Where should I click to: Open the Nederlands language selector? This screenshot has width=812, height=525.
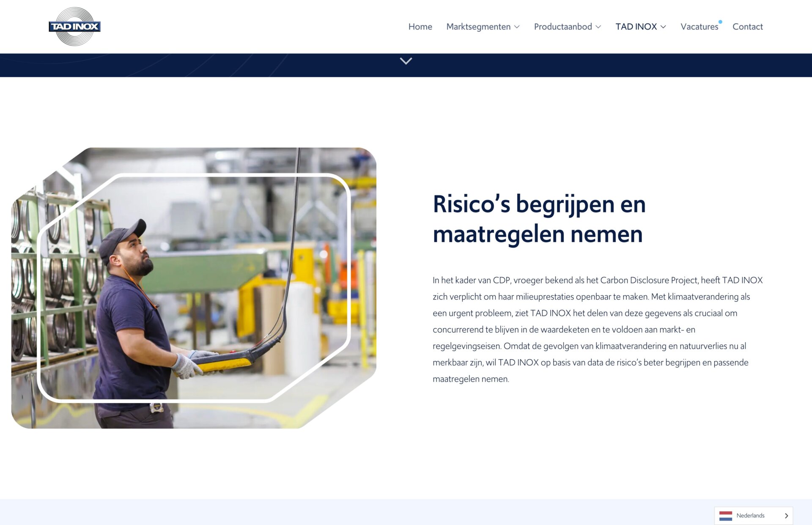coord(754,516)
